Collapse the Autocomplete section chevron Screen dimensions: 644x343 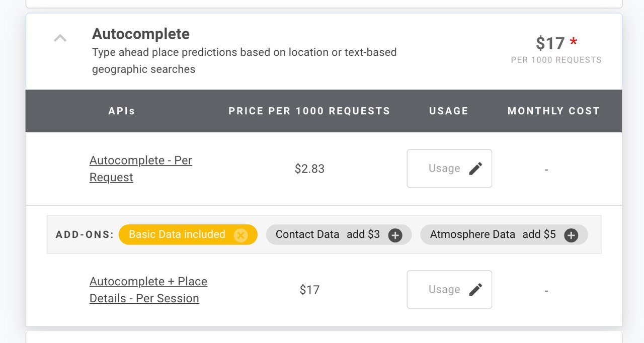(60, 38)
